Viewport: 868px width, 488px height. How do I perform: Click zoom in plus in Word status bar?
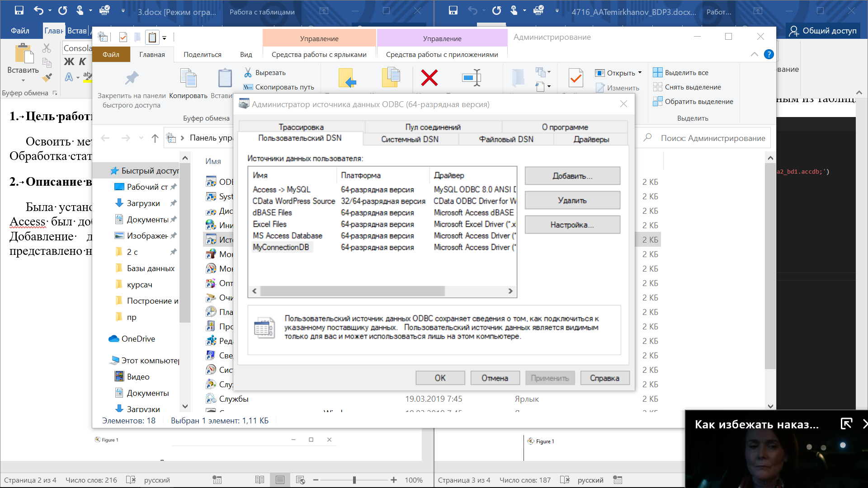coord(394,480)
